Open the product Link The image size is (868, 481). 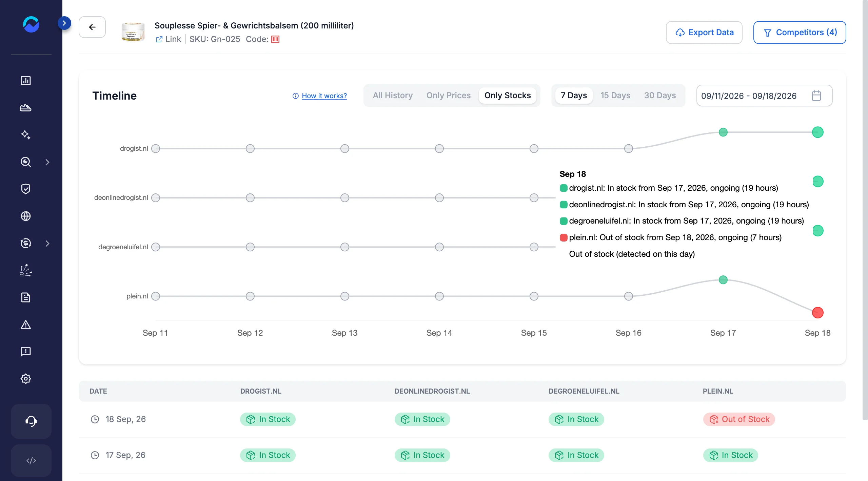[169, 39]
